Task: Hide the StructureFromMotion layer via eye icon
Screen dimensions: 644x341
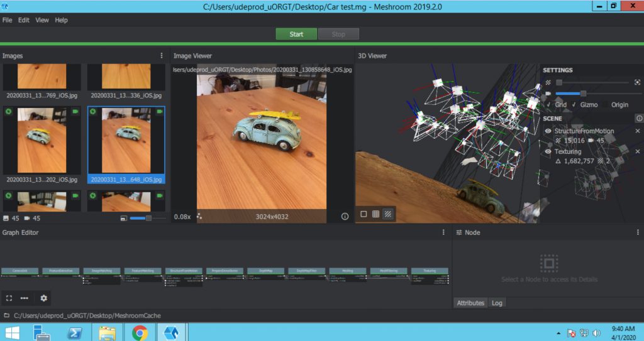Action: (548, 131)
